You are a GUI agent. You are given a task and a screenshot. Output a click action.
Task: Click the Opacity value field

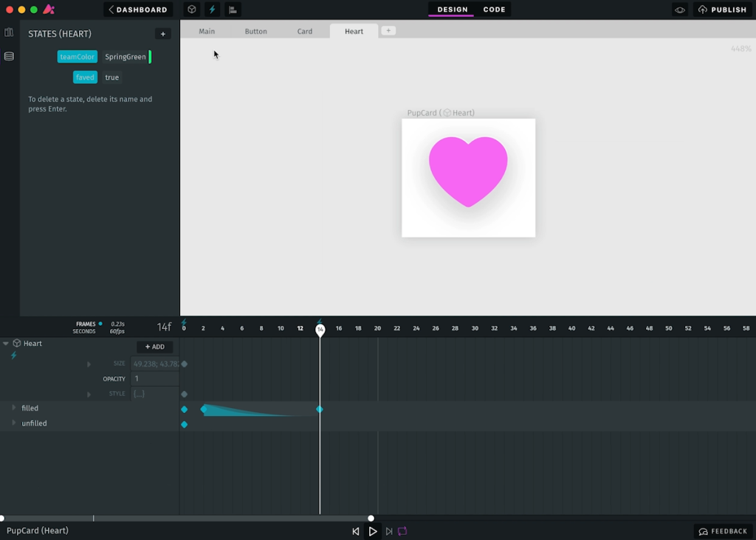pos(154,379)
